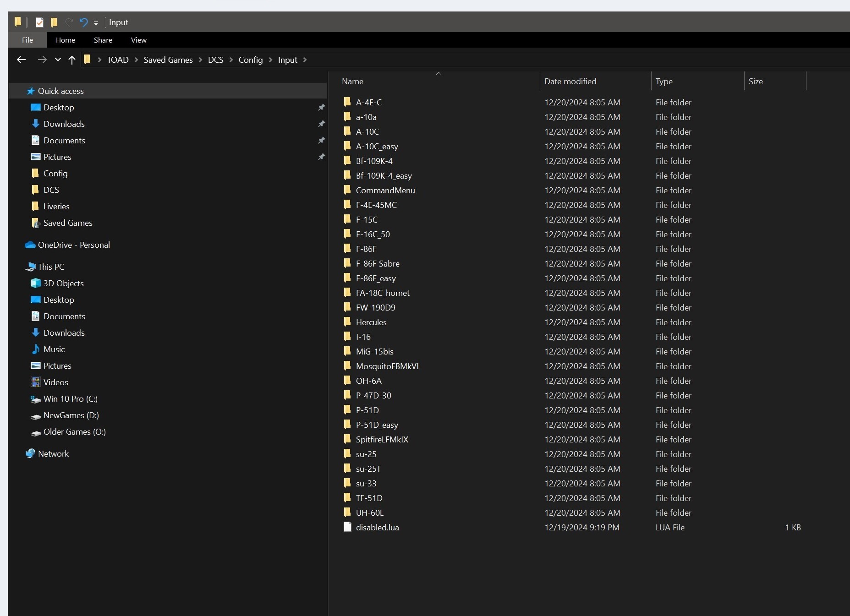This screenshot has height=616, width=850.
Task: Expand chevron after TOAD in address bar
Action: 136,60
